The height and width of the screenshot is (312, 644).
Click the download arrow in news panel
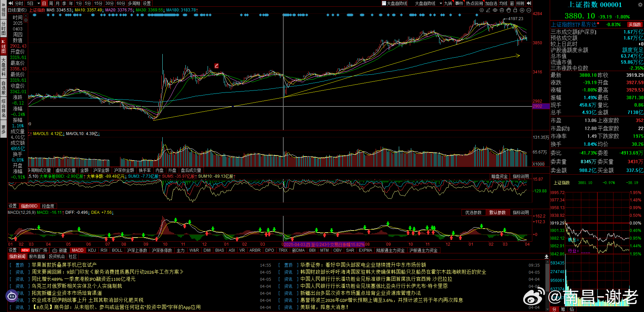point(546,257)
